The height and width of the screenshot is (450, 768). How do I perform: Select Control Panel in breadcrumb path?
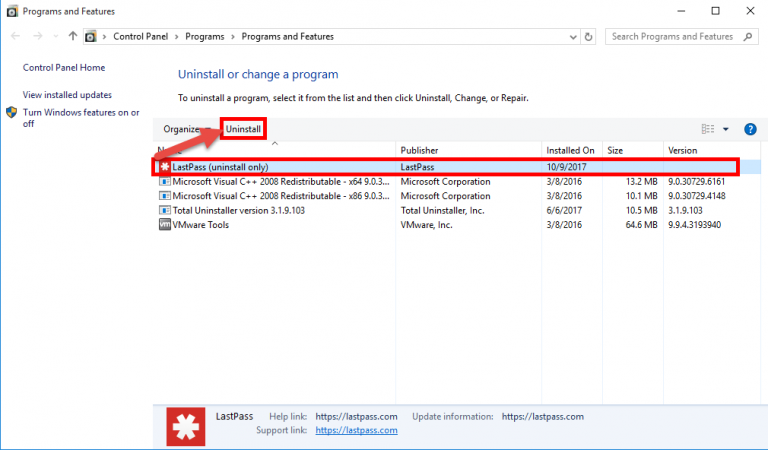click(141, 36)
